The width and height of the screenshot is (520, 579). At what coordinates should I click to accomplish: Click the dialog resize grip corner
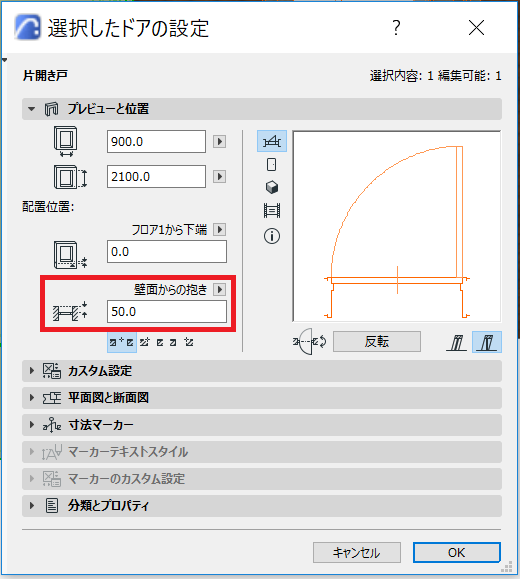pyautogui.click(x=507, y=567)
